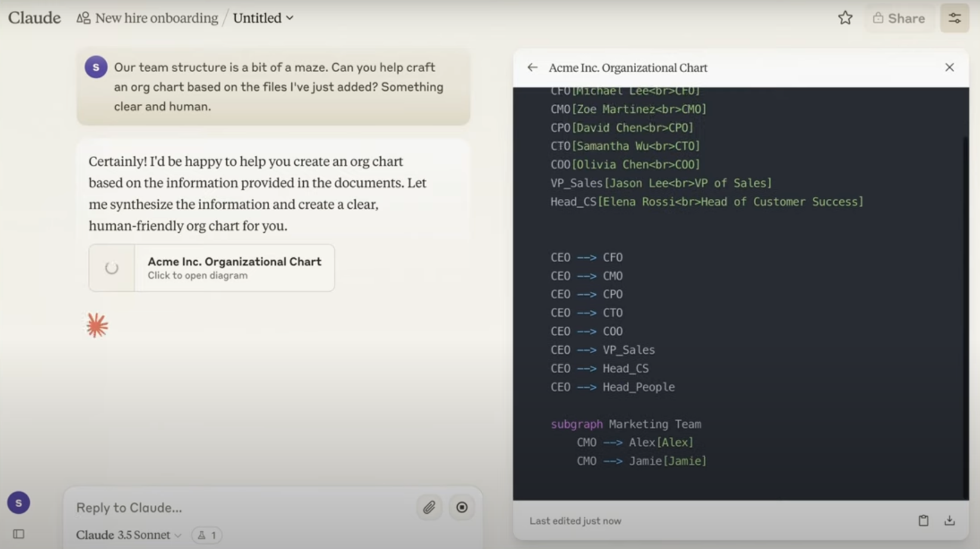Click the 'CEO --> Head_People' code line
Screen dimensions: 980x549
pyautogui.click(x=613, y=387)
